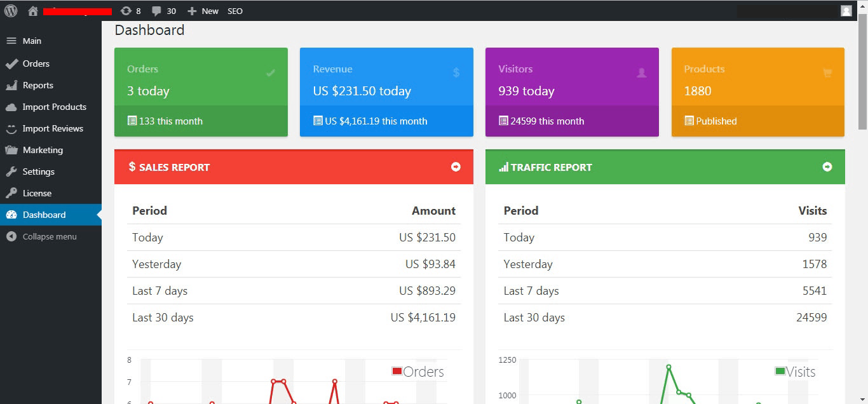The image size is (868, 404).
Task: Open Sales Report arrow circle icon
Action: pyautogui.click(x=456, y=166)
